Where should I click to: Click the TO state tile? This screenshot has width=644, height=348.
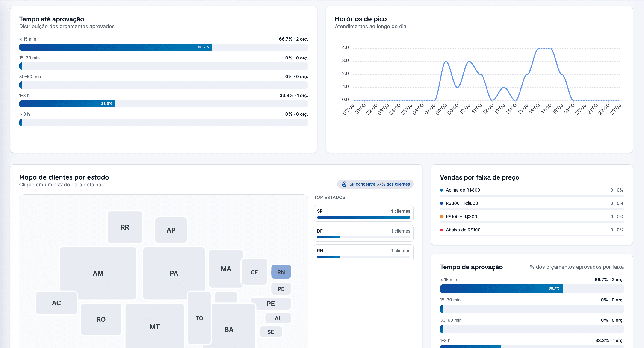pos(199,319)
